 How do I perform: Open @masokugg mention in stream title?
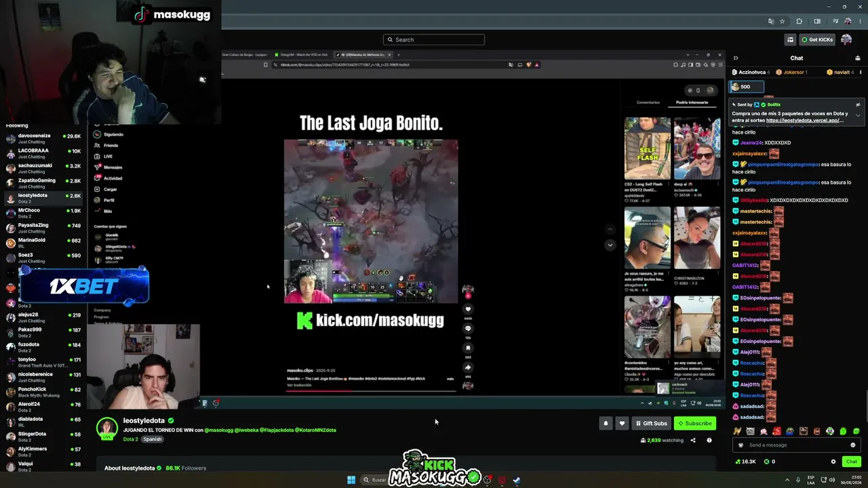pos(218,430)
